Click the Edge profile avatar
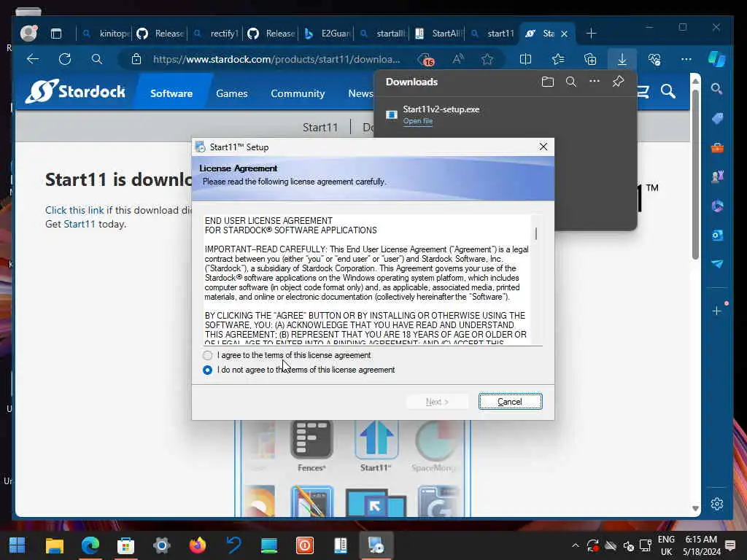 click(x=28, y=33)
